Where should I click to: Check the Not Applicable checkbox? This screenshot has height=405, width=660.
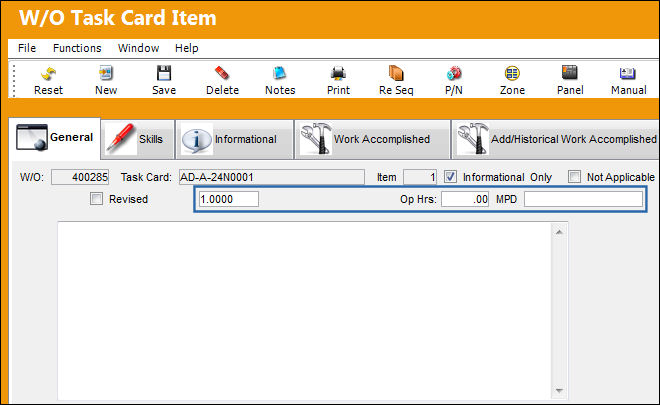point(574,176)
